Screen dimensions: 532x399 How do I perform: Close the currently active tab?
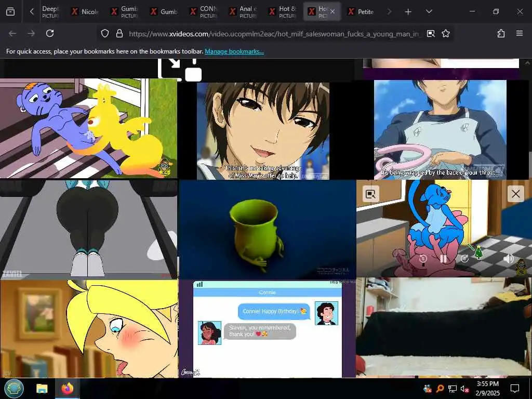pyautogui.click(x=332, y=11)
